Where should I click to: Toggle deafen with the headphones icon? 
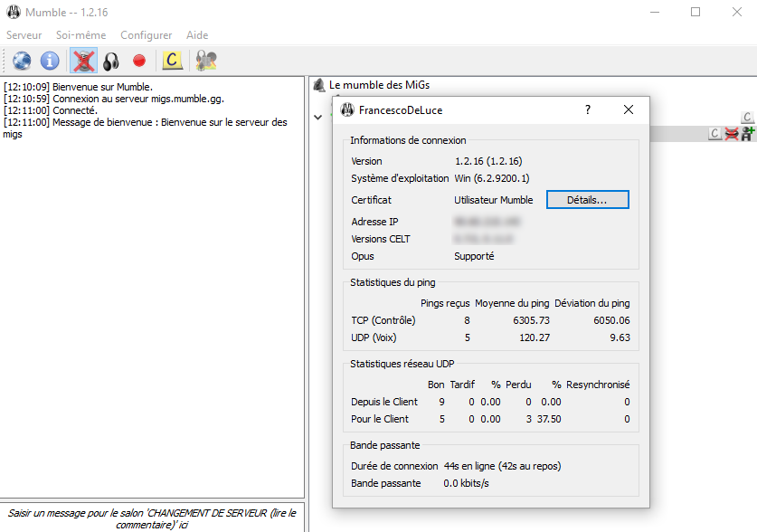click(x=111, y=61)
